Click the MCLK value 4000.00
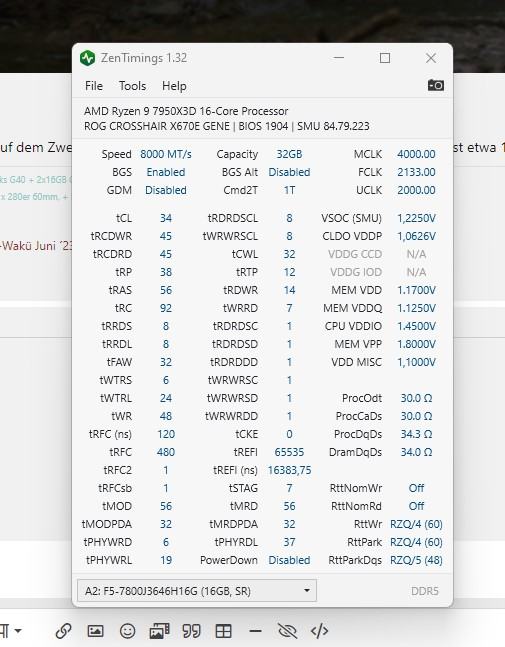The width and height of the screenshot is (505, 647). click(x=416, y=154)
